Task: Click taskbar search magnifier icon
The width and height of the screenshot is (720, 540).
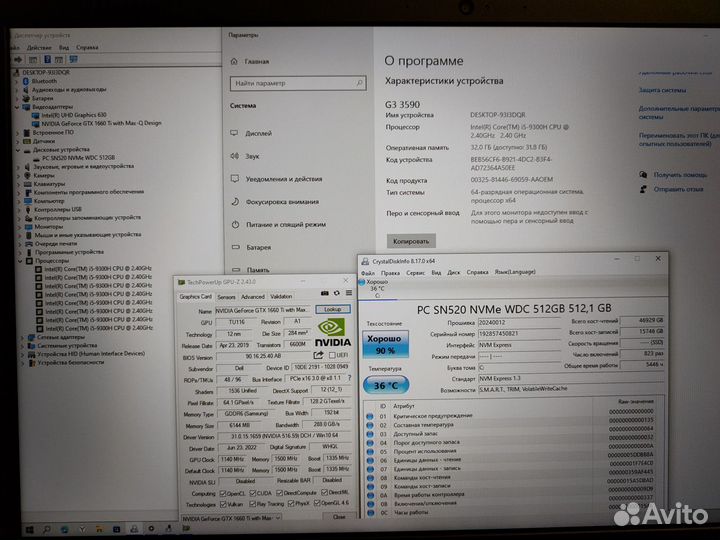Action: [x=47, y=529]
